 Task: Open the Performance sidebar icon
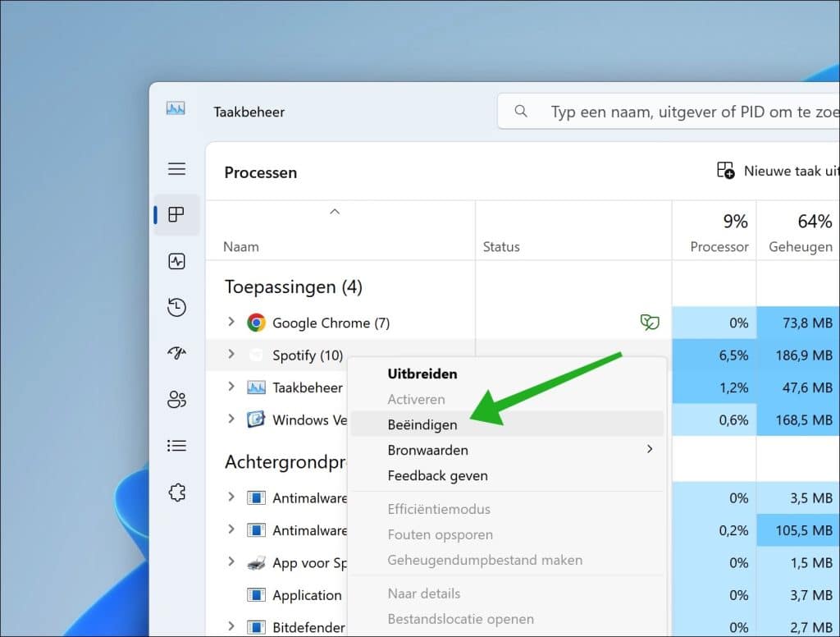coord(177,261)
